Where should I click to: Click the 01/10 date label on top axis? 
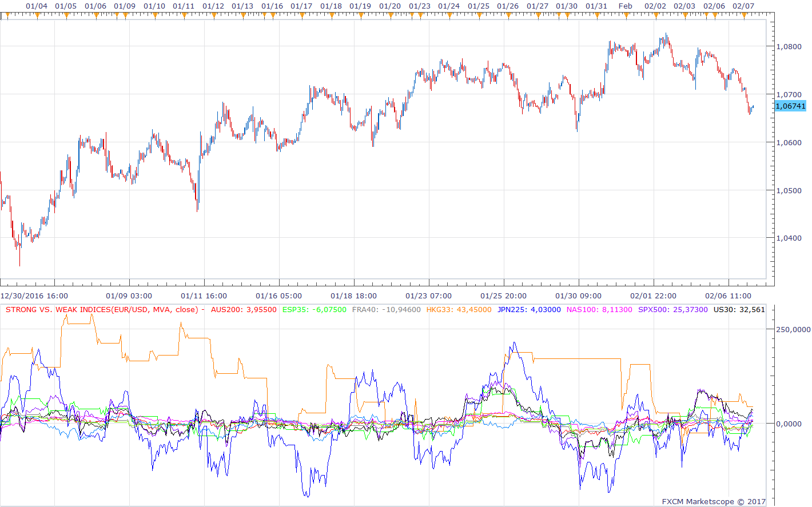(x=154, y=6)
